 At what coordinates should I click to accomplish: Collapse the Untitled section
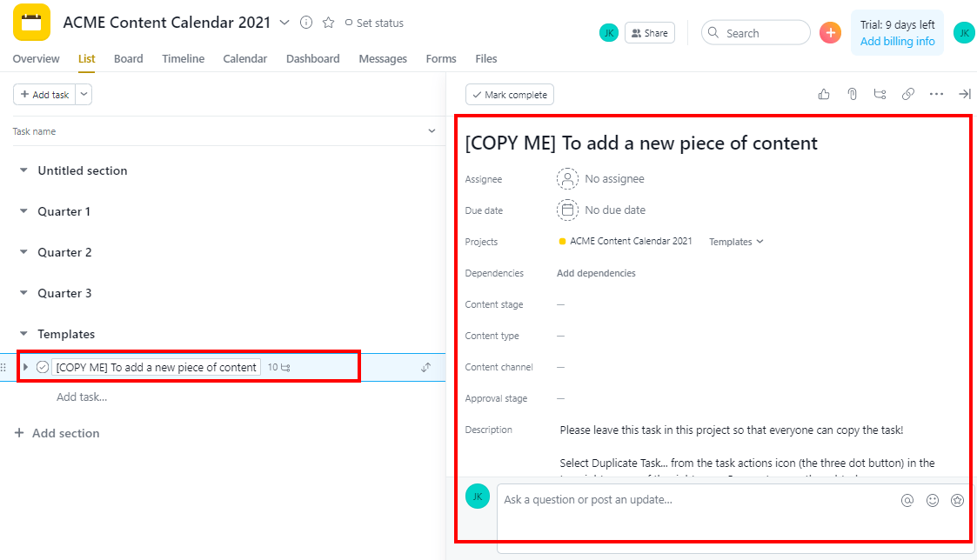tap(23, 170)
